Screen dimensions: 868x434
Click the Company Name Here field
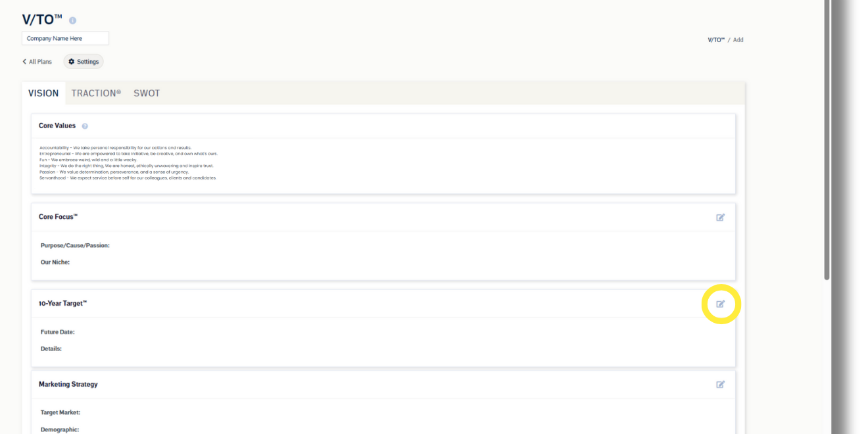[65, 39]
